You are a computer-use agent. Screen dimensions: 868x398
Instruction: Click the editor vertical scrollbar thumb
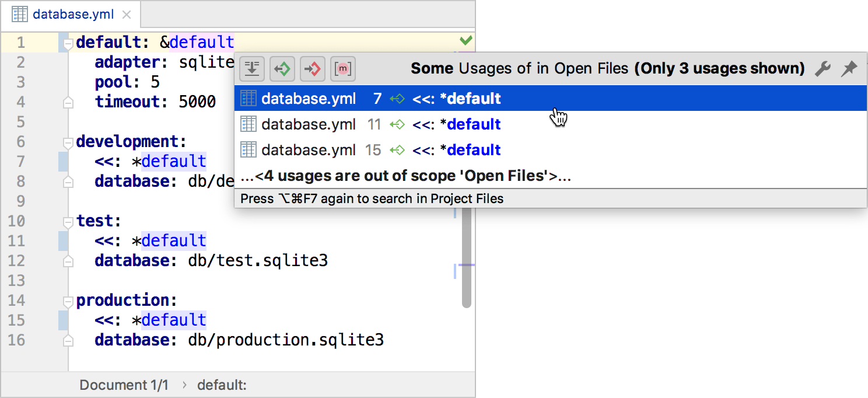(x=466, y=258)
